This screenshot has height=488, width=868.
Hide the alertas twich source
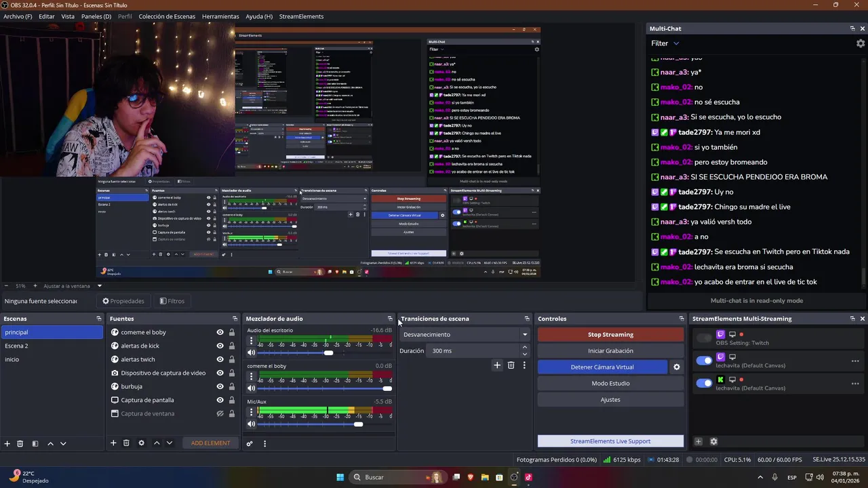[x=220, y=360]
